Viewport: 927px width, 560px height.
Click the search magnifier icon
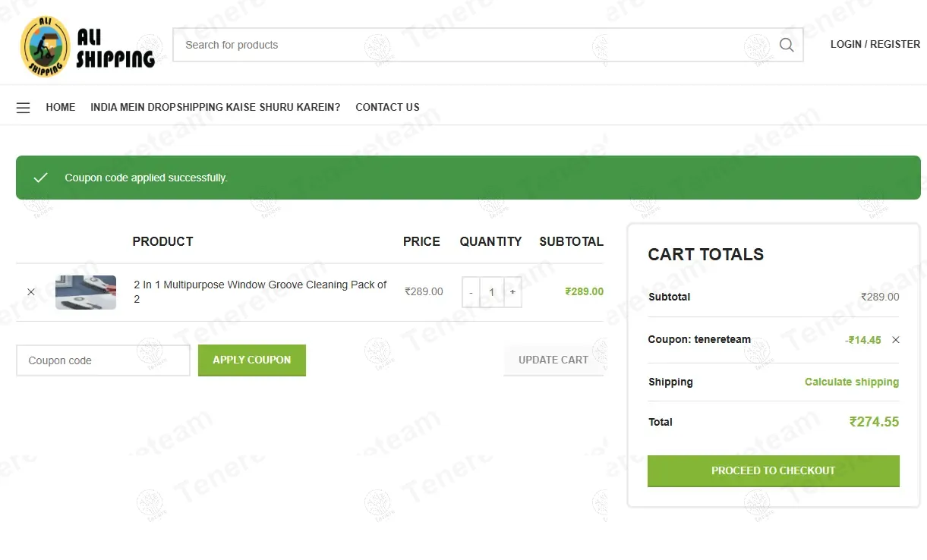pyautogui.click(x=787, y=45)
